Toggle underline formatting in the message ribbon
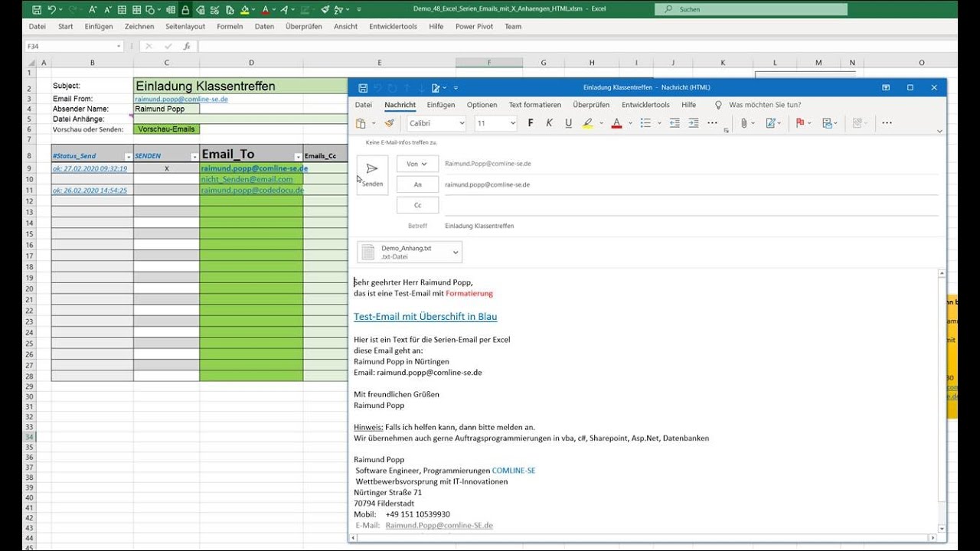Image resolution: width=980 pixels, height=551 pixels. pyautogui.click(x=568, y=123)
